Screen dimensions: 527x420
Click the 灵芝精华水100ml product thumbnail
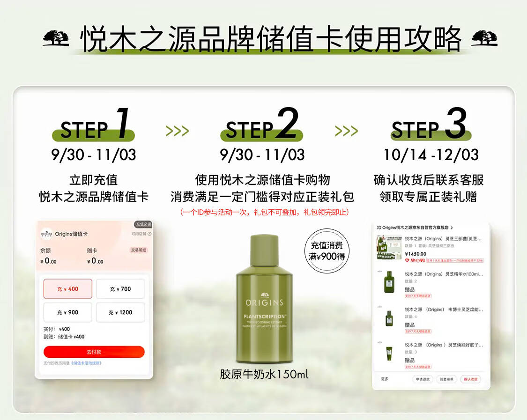point(388,282)
